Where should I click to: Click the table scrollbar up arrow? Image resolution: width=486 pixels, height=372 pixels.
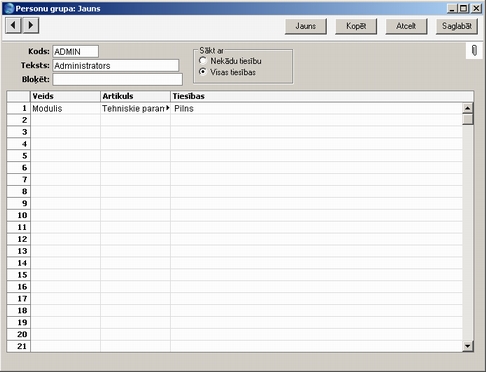pyautogui.click(x=468, y=108)
